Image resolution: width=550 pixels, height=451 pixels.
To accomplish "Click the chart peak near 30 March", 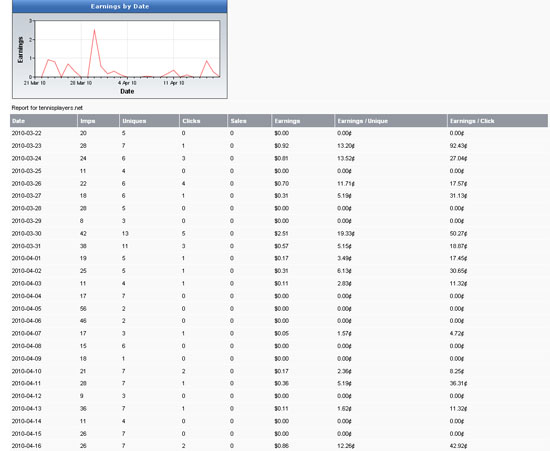I will (94, 31).
